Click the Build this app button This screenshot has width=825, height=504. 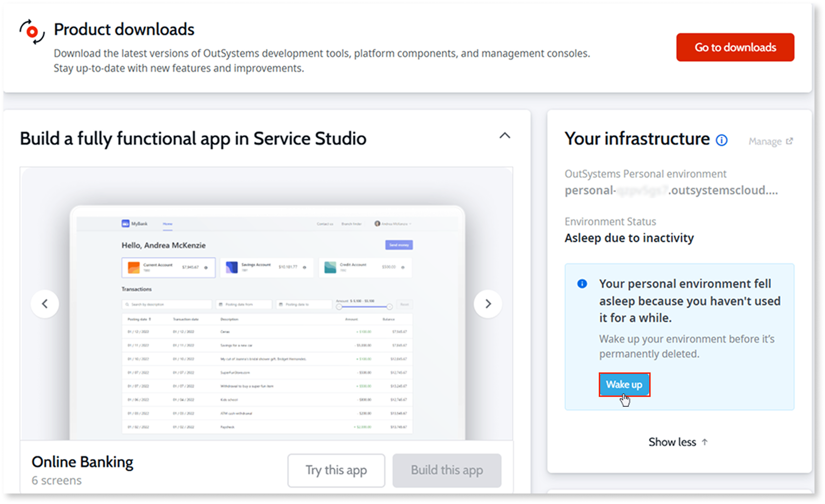[x=447, y=470]
